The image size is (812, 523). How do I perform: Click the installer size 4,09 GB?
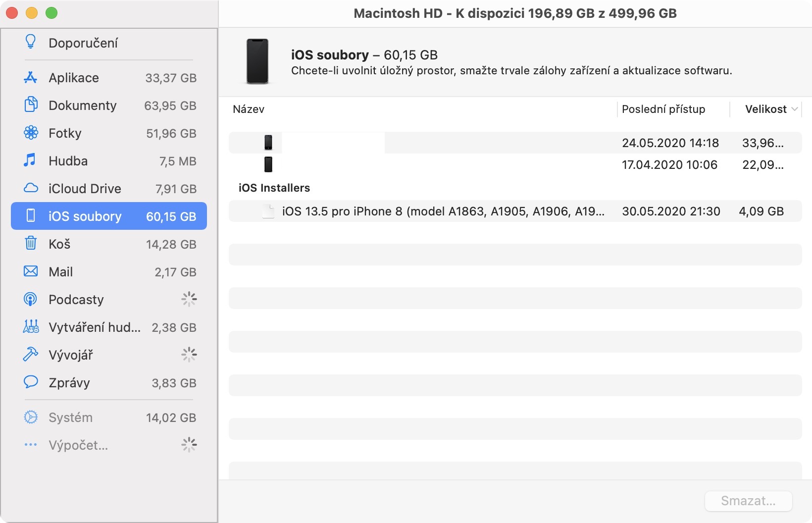[x=761, y=211]
